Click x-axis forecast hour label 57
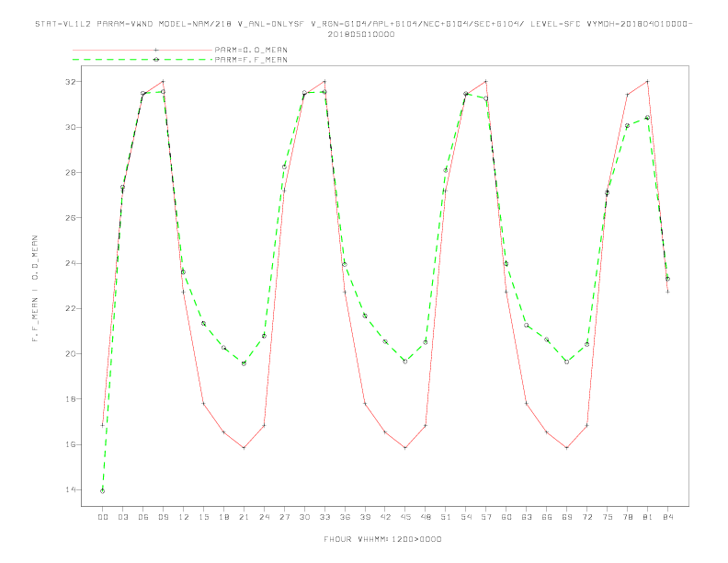Viewport: 728px width, 563px height. pyautogui.click(x=486, y=517)
